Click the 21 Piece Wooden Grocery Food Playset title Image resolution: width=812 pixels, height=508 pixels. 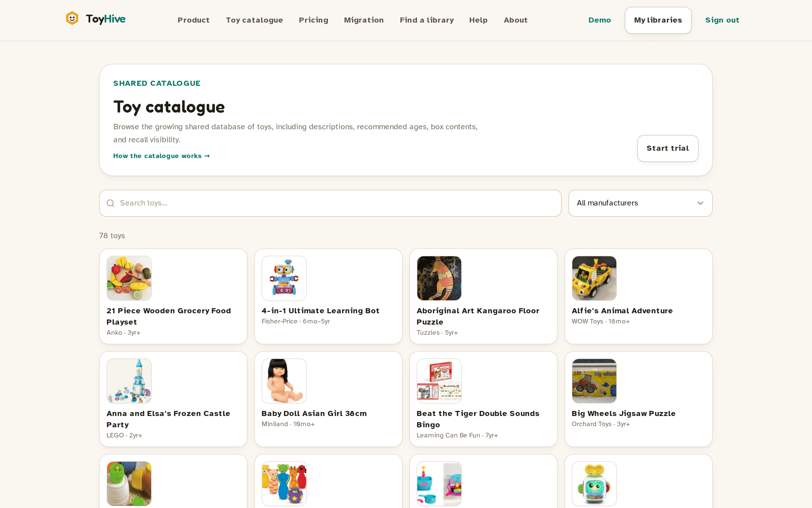pyautogui.click(x=168, y=316)
